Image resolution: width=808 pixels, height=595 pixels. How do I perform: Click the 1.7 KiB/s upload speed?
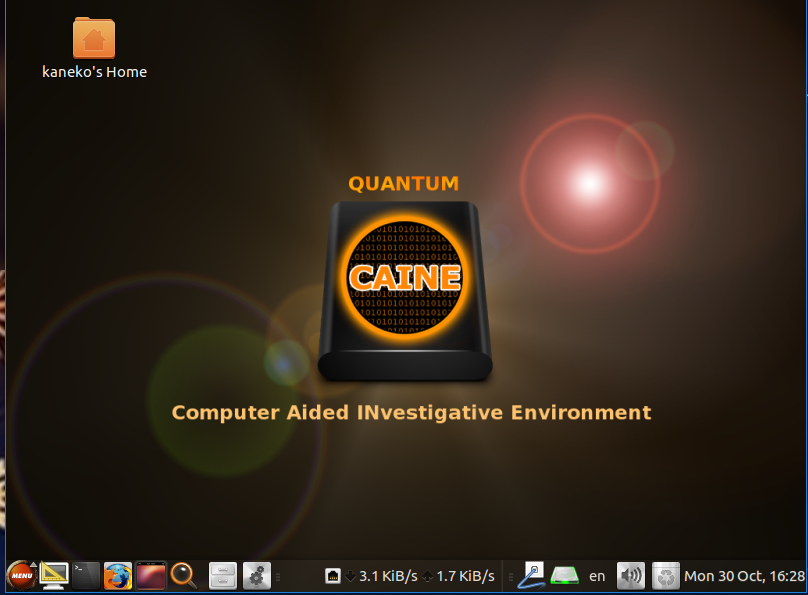tap(465, 576)
